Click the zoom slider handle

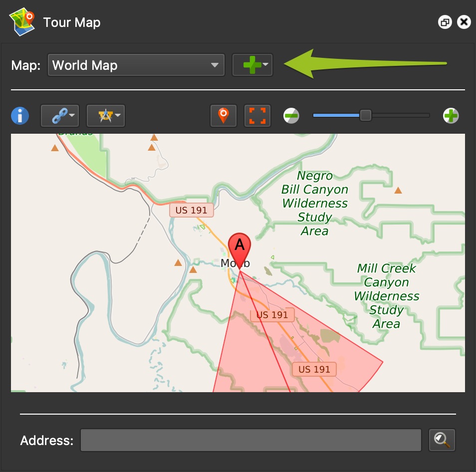[x=366, y=116]
